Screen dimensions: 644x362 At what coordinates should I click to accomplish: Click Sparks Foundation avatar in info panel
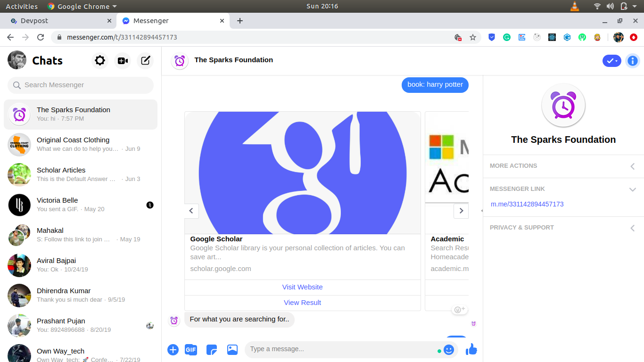[x=563, y=106]
